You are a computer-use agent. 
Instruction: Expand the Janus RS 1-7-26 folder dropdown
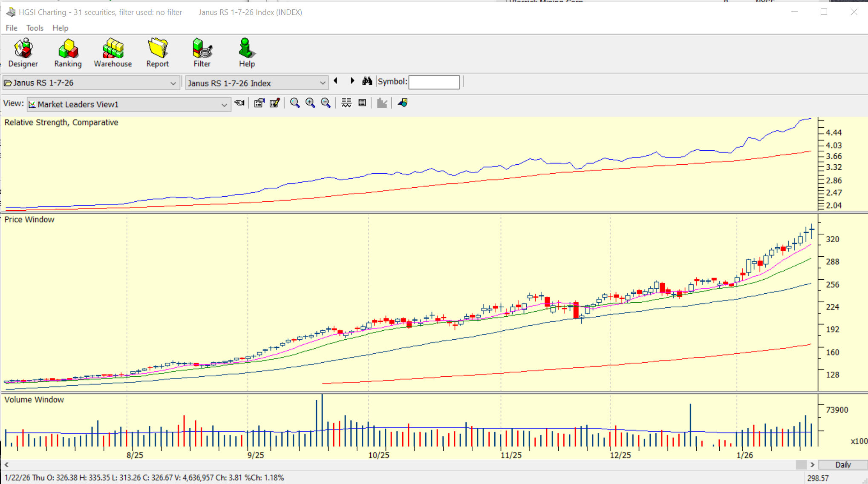(173, 83)
